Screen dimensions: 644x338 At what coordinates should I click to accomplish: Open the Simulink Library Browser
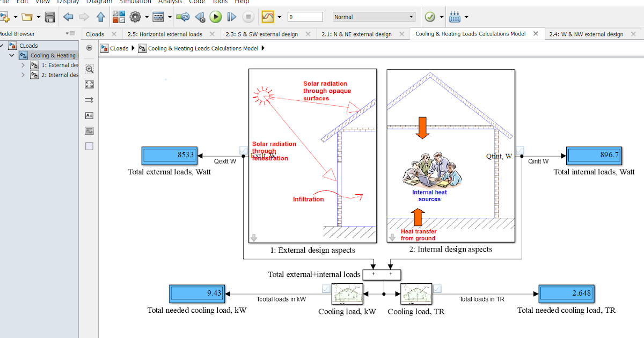click(118, 16)
